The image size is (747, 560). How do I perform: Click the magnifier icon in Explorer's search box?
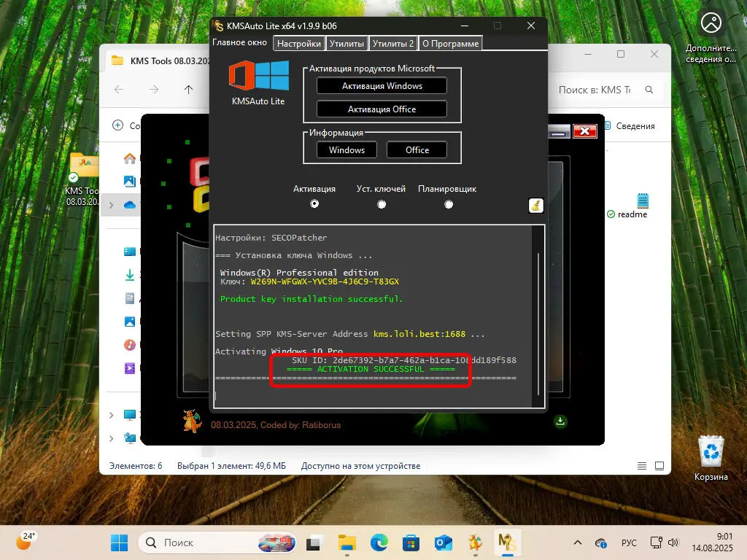(x=649, y=90)
